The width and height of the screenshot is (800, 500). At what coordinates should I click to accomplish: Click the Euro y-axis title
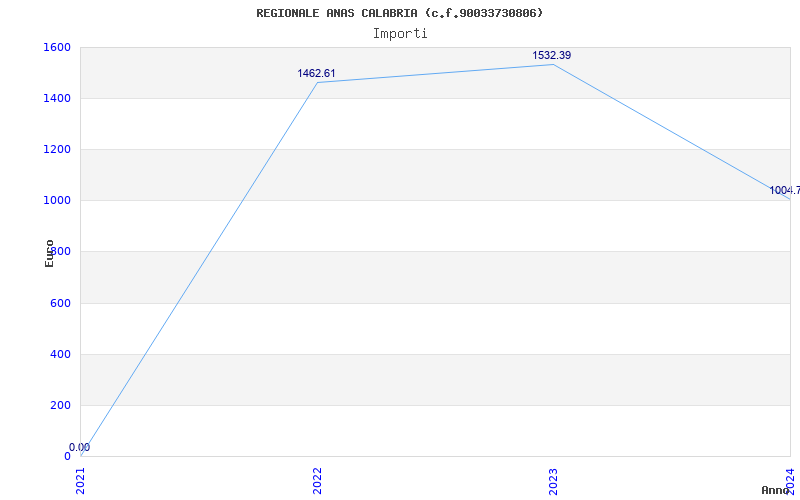click(x=49, y=253)
